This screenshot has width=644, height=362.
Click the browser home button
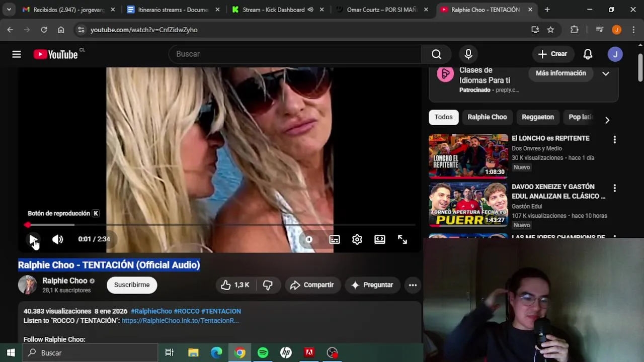tap(61, 30)
